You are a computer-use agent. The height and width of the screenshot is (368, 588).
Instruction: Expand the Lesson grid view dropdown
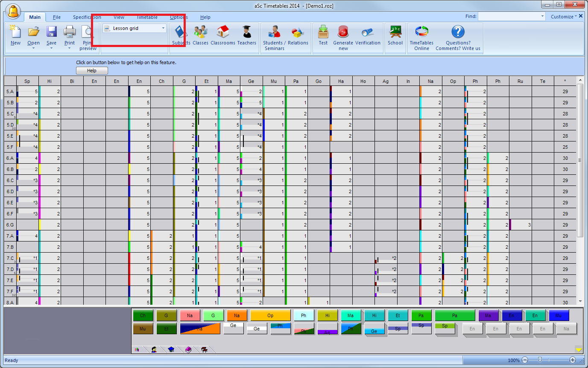(163, 29)
